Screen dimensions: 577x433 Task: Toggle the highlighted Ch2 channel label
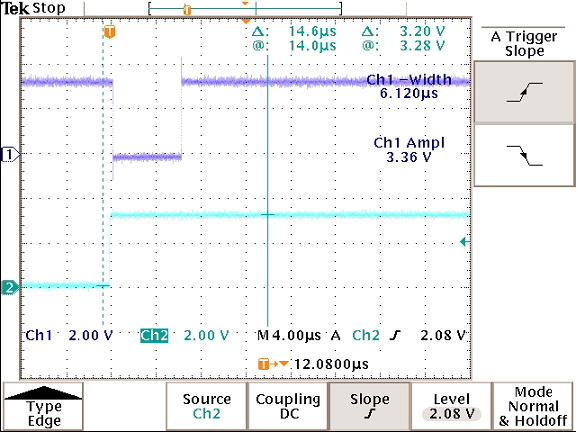[x=154, y=335]
